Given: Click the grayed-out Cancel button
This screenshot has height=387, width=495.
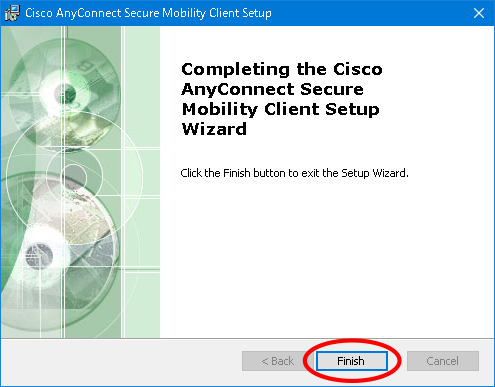Looking at the screenshot, I should (443, 361).
